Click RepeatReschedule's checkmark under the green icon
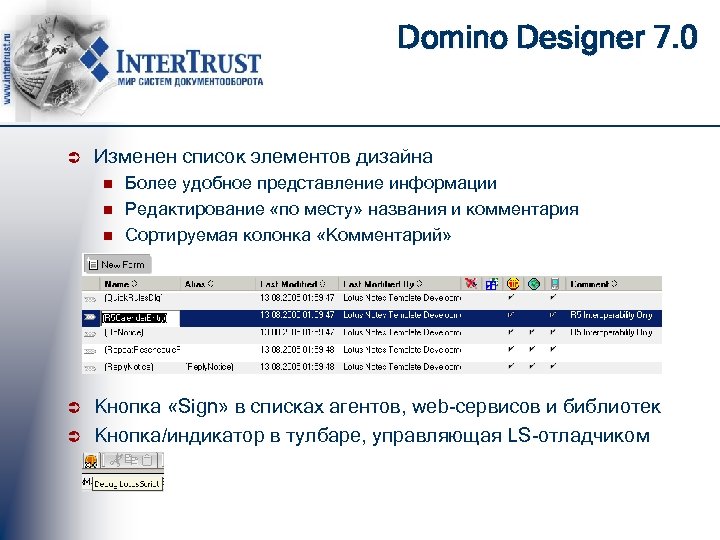 click(532, 349)
